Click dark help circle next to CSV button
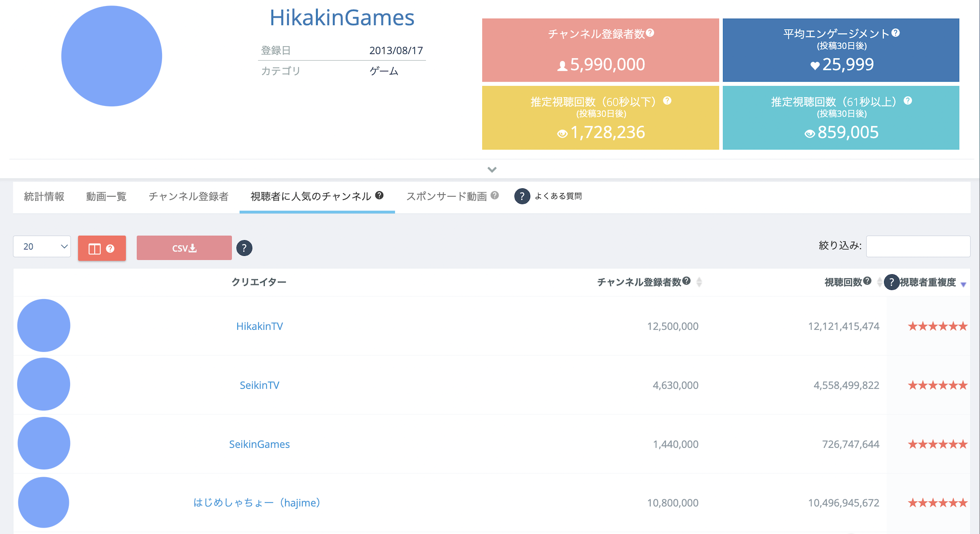The image size is (980, 534). pyautogui.click(x=244, y=248)
